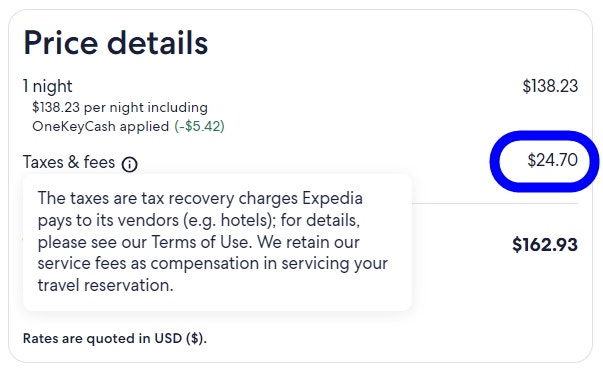Click the green (-$5.42) discount text

coord(199,126)
